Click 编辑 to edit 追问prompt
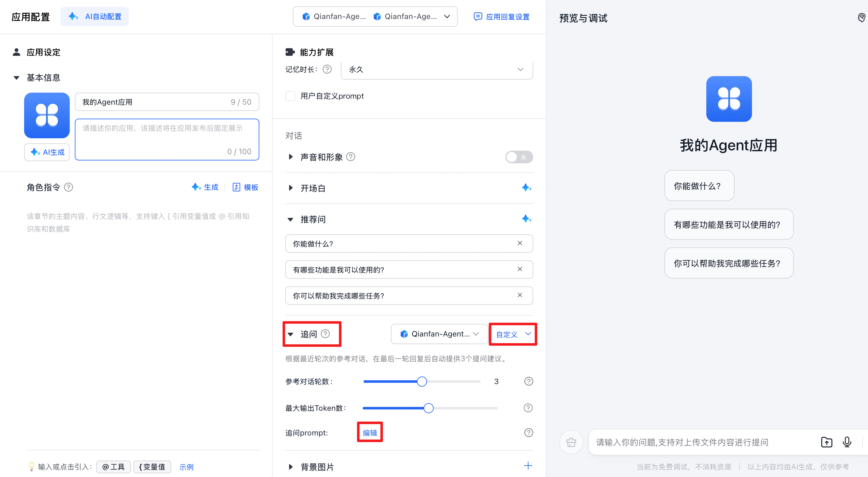Image resolution: width=868 pixels, height=477 pixels. point(370,433)
